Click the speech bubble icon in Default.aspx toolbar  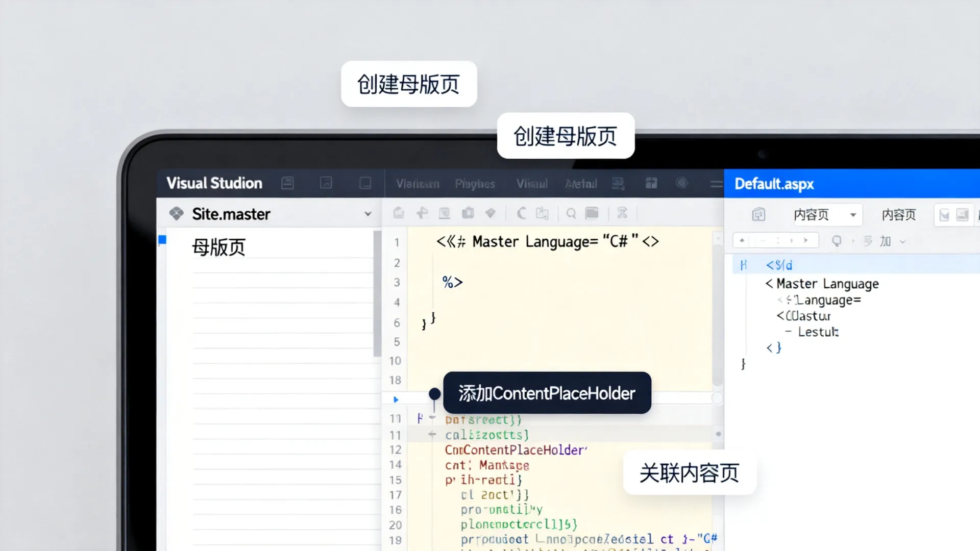pyautogui.click(x=837, y=241)
